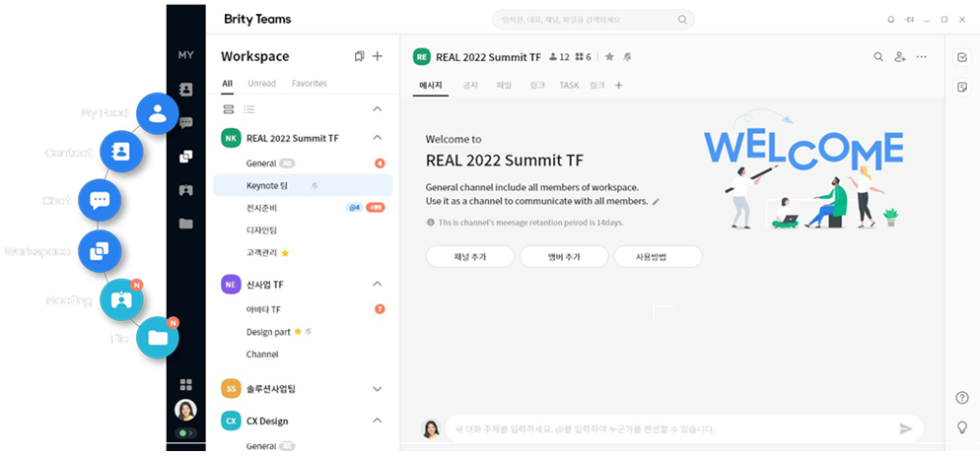Open the 공지 tab
Screen dimensions: 980x456
pyautogui.click(x=470, y=85)
